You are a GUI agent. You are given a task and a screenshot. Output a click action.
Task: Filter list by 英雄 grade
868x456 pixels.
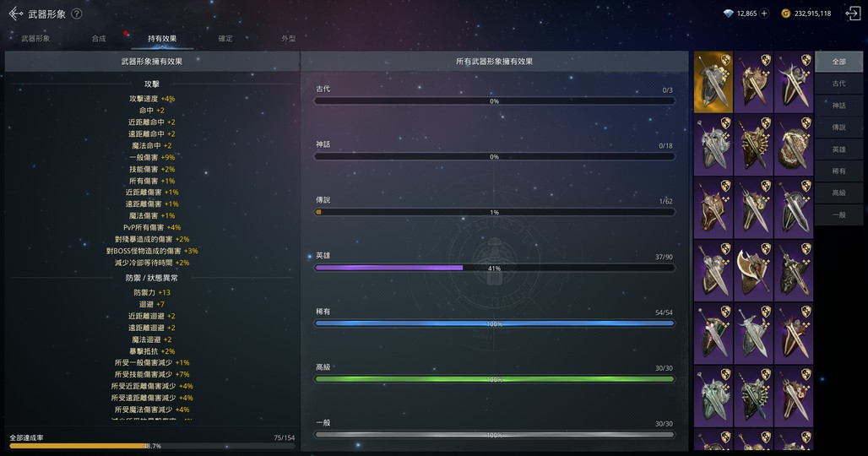click(838, 149)
